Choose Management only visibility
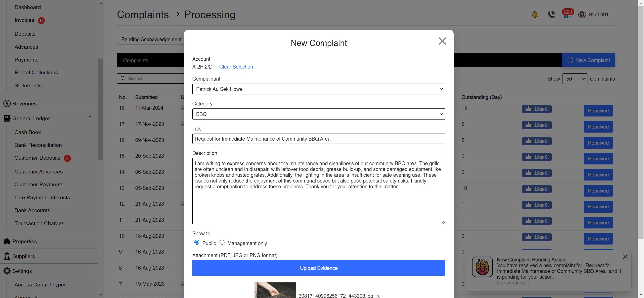The height and width of the screenshot is (298, 644). (222, 242)
